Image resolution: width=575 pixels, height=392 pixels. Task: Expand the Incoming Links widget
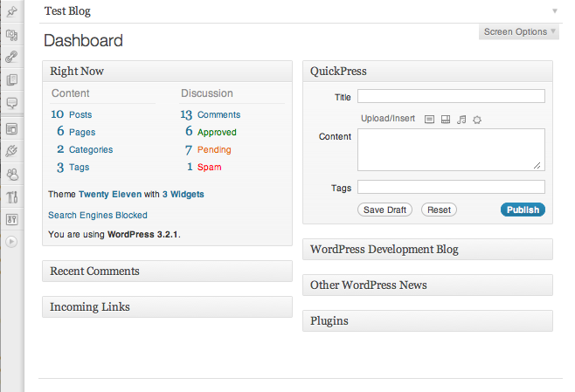[x=167, y=307]
